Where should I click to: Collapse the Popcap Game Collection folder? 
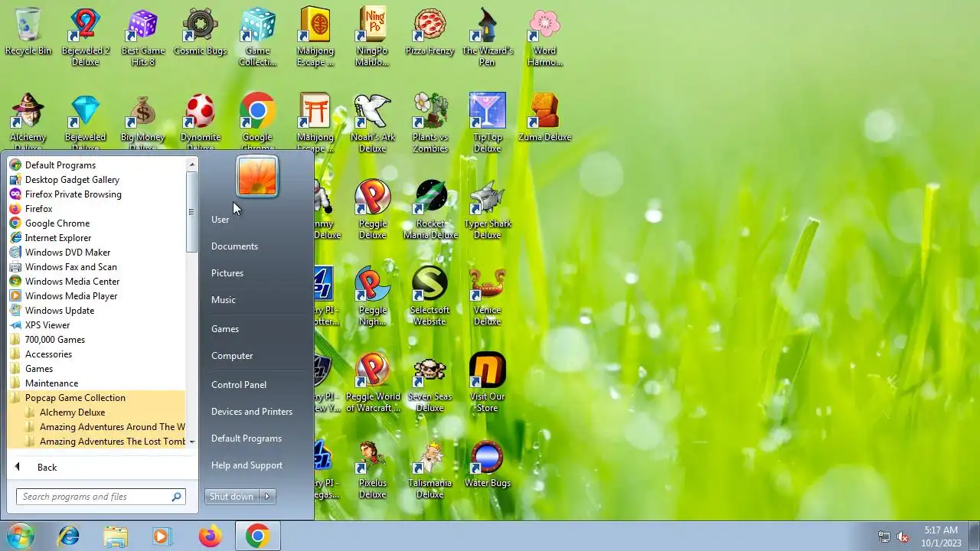(x=96, y=398)
